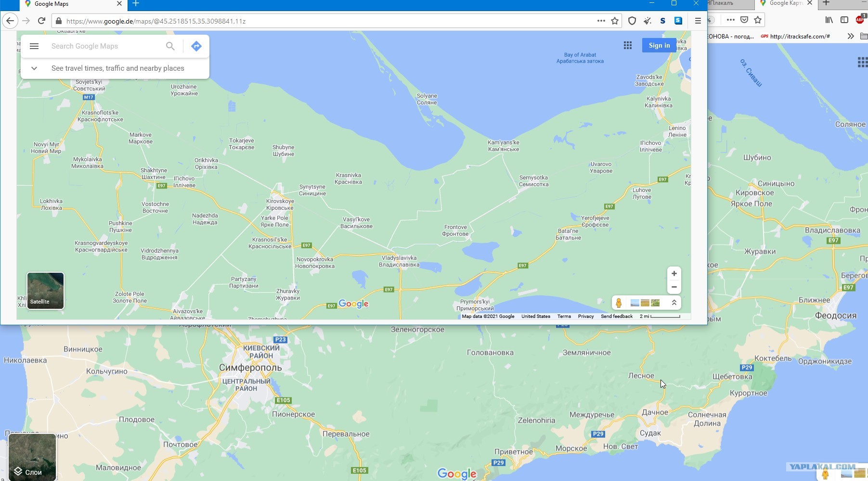Reload the front Google Maps page
Viewport: 868px width, 481px height.
pyautogui.click(x=41, y=21)
